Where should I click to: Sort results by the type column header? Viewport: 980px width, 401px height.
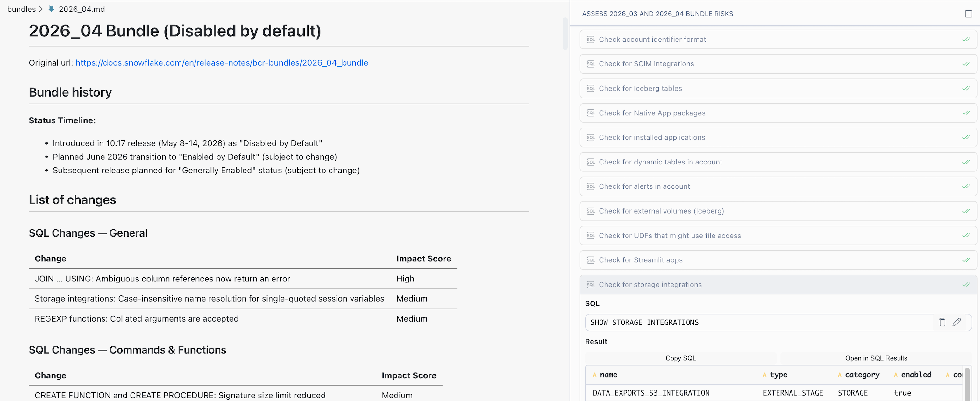[x=778, y=375]
